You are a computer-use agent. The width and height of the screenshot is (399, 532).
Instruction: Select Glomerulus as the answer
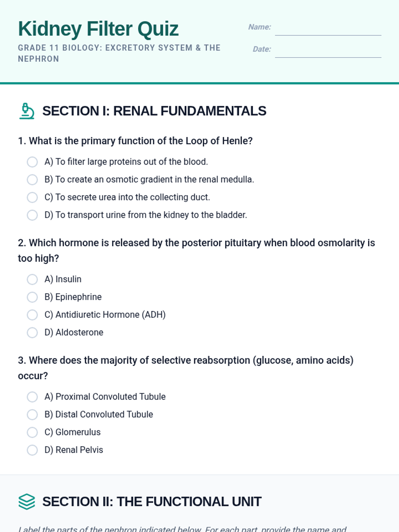(32, 432)
